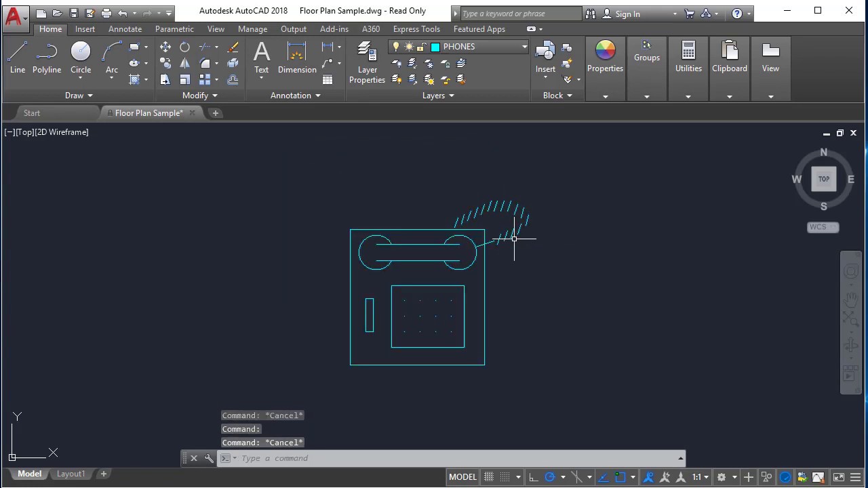Click the Plot printer icon
The width and height of the screenshot is (868, 488).
pyautogui.click(x=106, y=13)
